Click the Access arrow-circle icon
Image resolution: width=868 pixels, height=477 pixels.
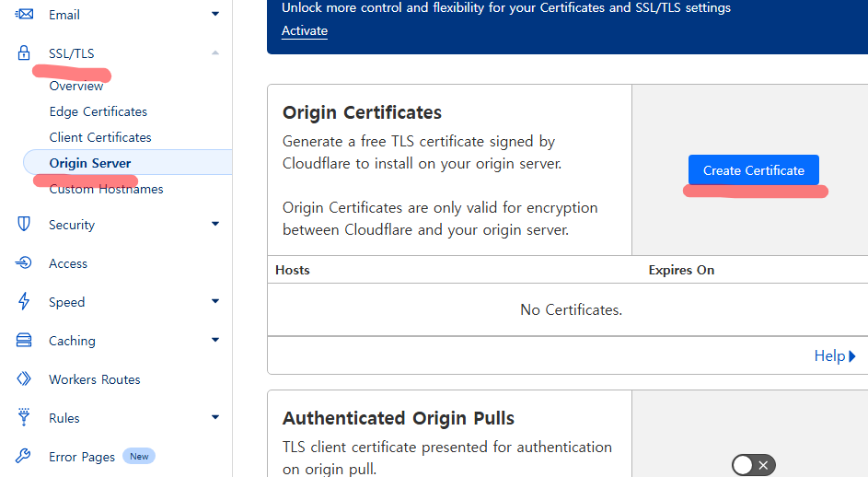[x=24, y=263]
